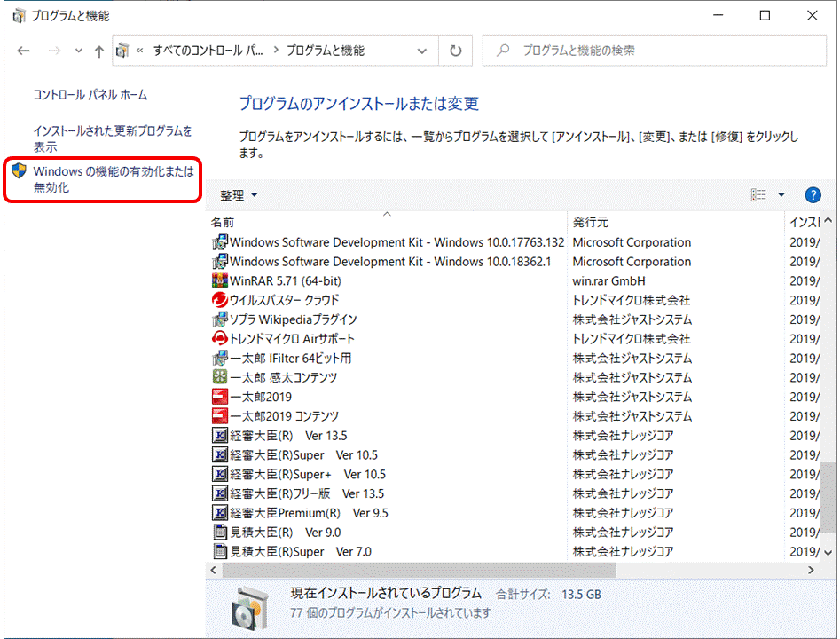840x639 pixels.
Task: Click the horizontal scrollbar left arrow
Action: pyautogui.click(x=214, y=570)
